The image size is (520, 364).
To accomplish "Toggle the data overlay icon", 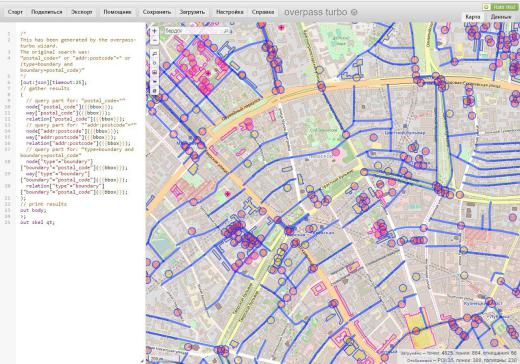I will coord(155,91).
